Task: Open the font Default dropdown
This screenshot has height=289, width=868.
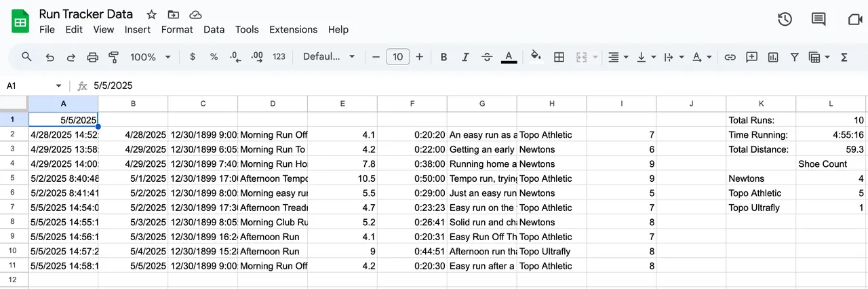Action: click(x=329, y=57)
